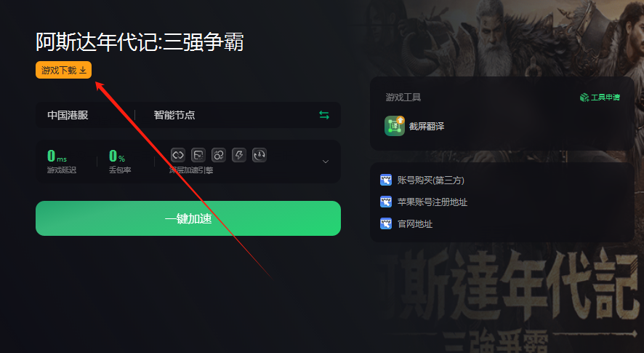
Task: Click the resize-window engine icon
Action: (x=198, y=155)
